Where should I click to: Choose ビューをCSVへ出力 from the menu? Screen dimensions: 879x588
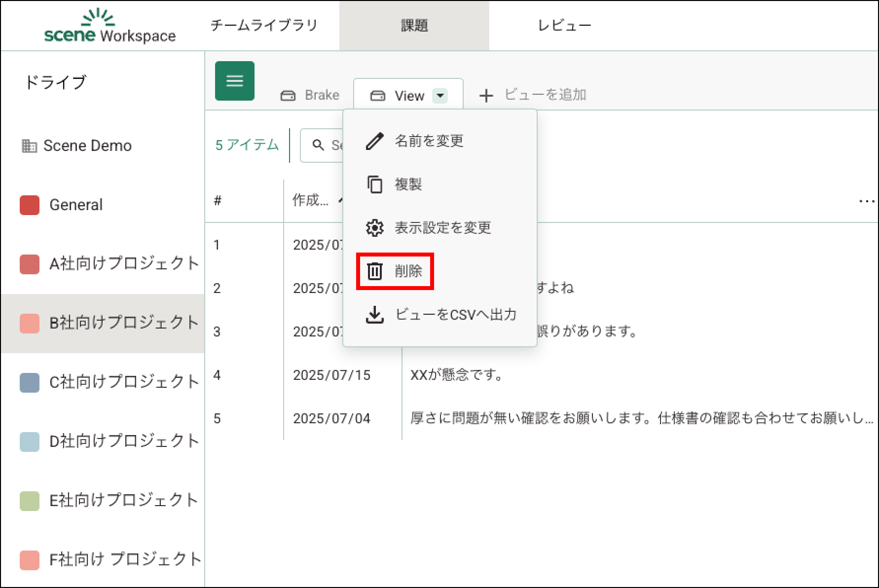[455, 315]
